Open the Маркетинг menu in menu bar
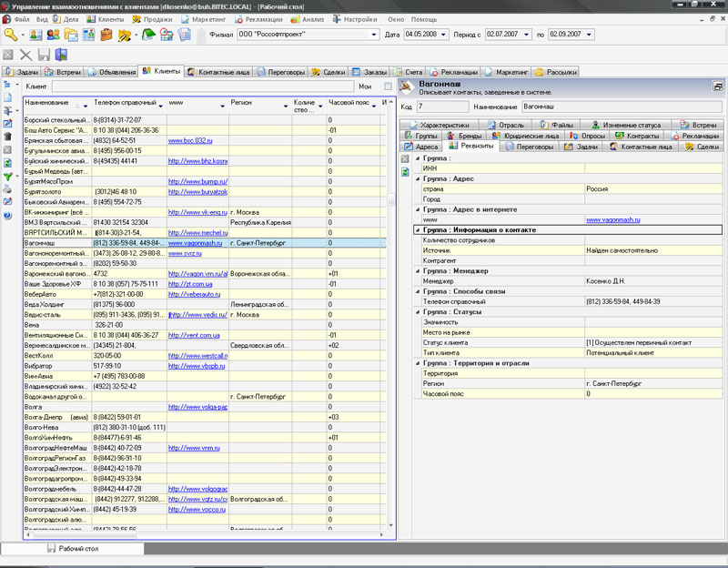The height and width of the screenshot is (568, 728). point(203,19)
